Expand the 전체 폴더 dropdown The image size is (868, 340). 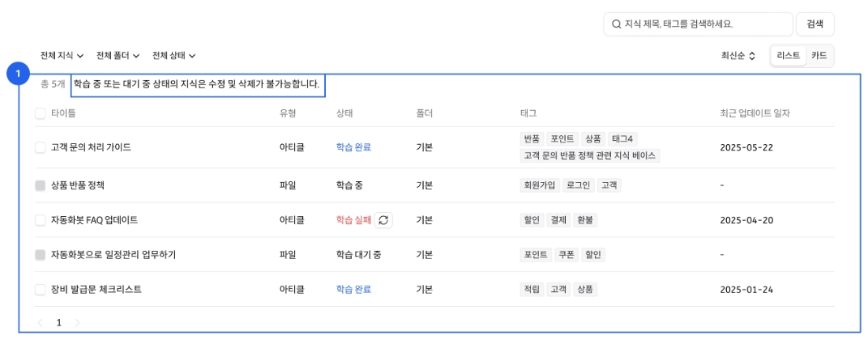[118, 55]
